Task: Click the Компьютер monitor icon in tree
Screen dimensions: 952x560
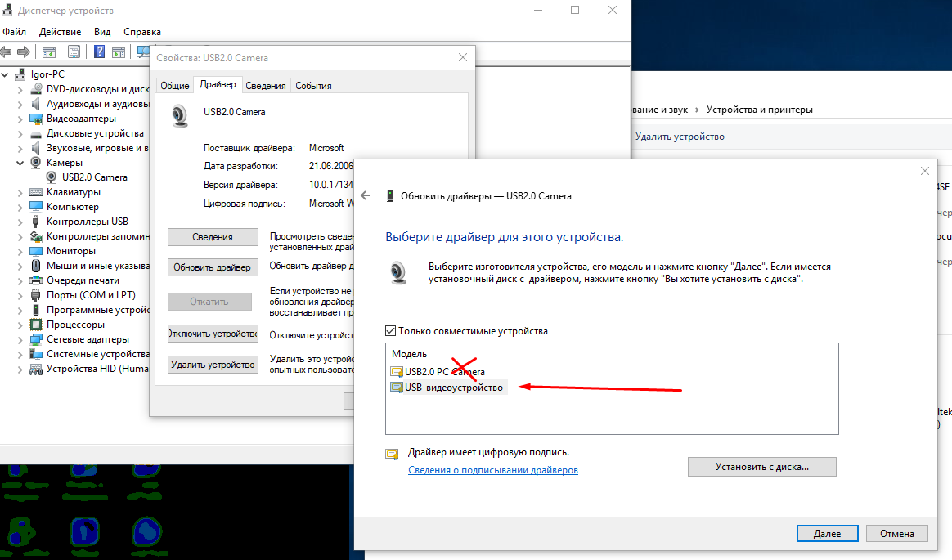Action: coord(36,207)
